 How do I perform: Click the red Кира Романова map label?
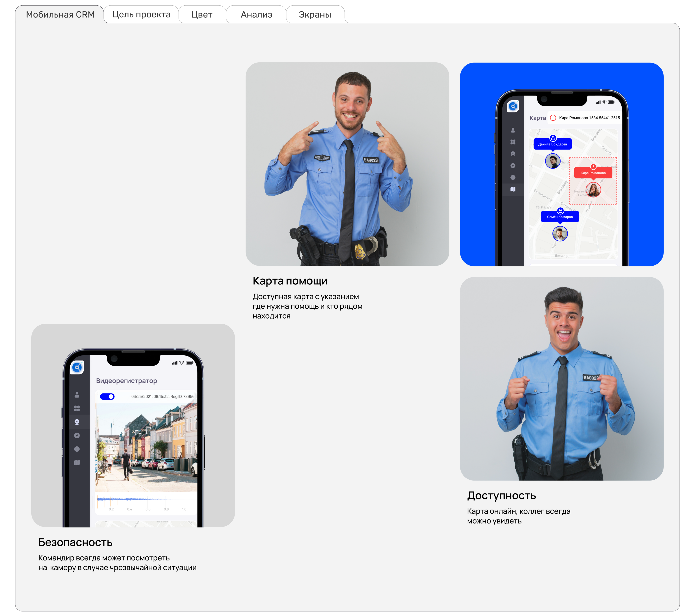click(x=593, y=173)
